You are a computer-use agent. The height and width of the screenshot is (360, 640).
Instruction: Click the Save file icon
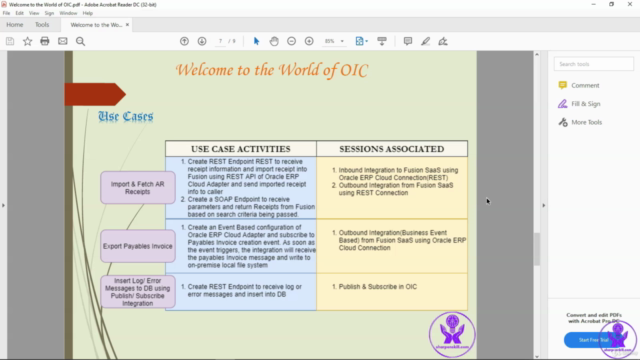click(x=10, y=41)
